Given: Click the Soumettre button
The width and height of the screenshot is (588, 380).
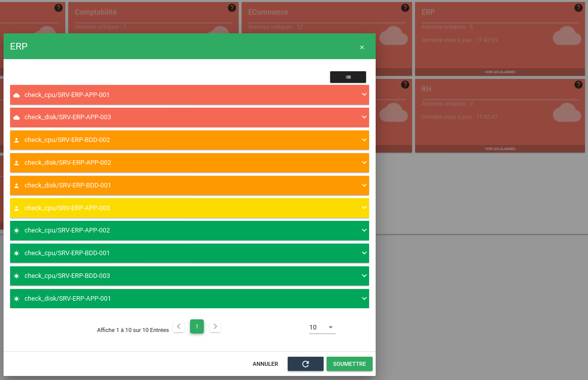Looking at the screenshot, I should click(x=349, y=364).
